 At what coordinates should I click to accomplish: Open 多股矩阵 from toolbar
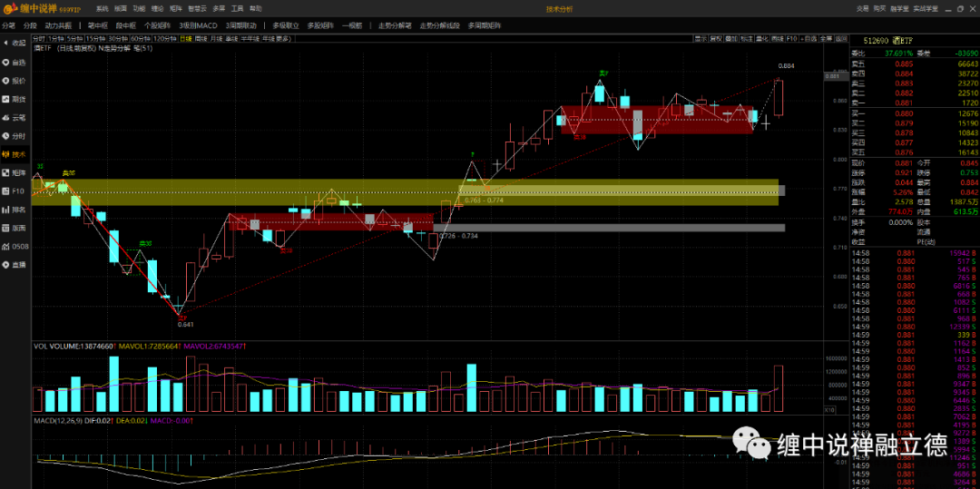tap(320, 25)
